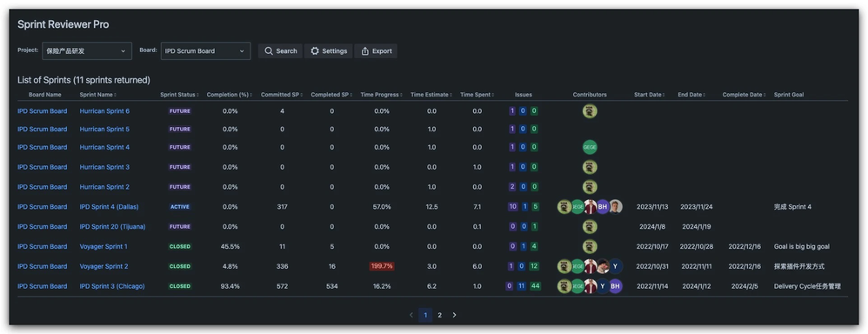This screenshot has width=868, height=334.
Task: Click the 57.0% time progress cell
Action: (x=382, y=207)
